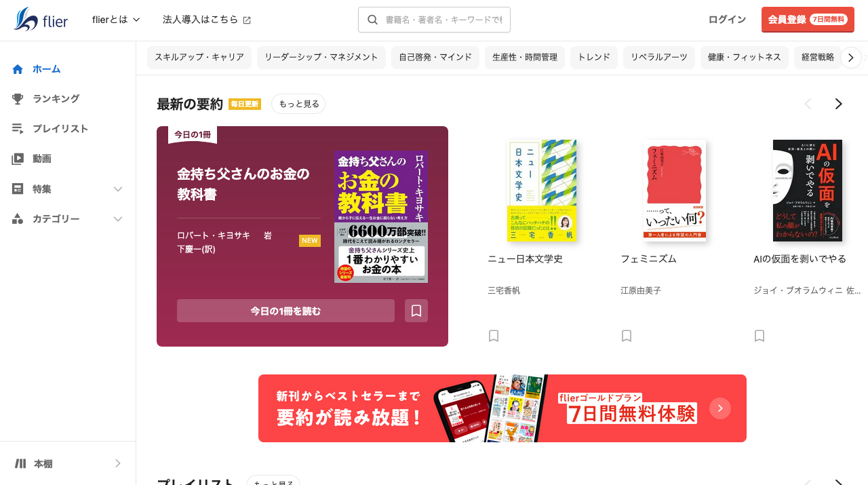Click the 7日間無料体験 banner arrow
Image resolution: width=868 pixels, height=485 pixels.
(x=720, y=408)
